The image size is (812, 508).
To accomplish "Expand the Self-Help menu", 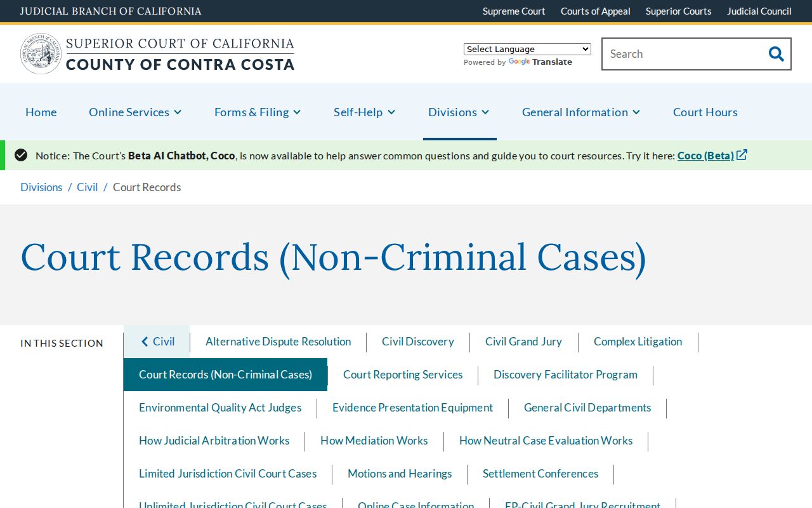I will [x=365, y=112].
